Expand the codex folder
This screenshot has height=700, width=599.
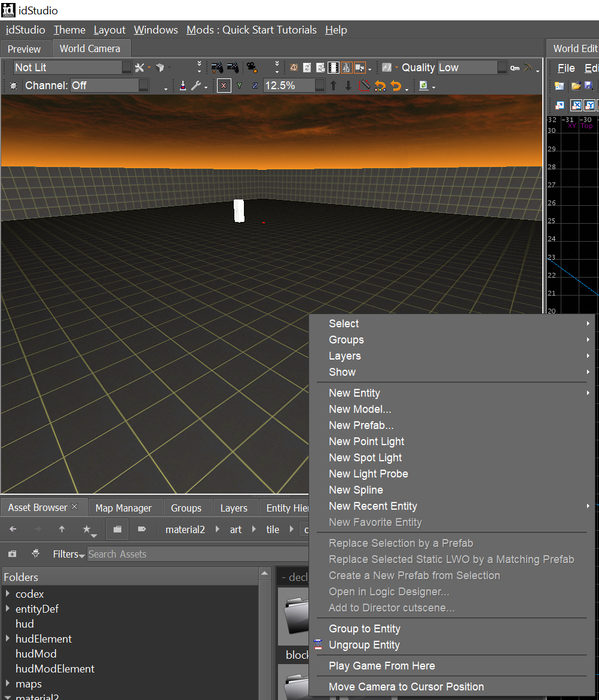click(8, 594)
